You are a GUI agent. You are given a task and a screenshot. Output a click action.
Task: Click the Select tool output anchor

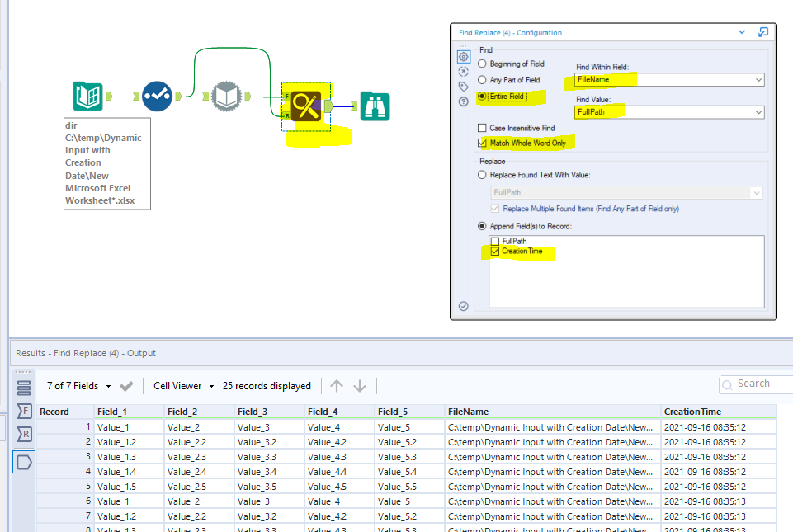[178, 96]
